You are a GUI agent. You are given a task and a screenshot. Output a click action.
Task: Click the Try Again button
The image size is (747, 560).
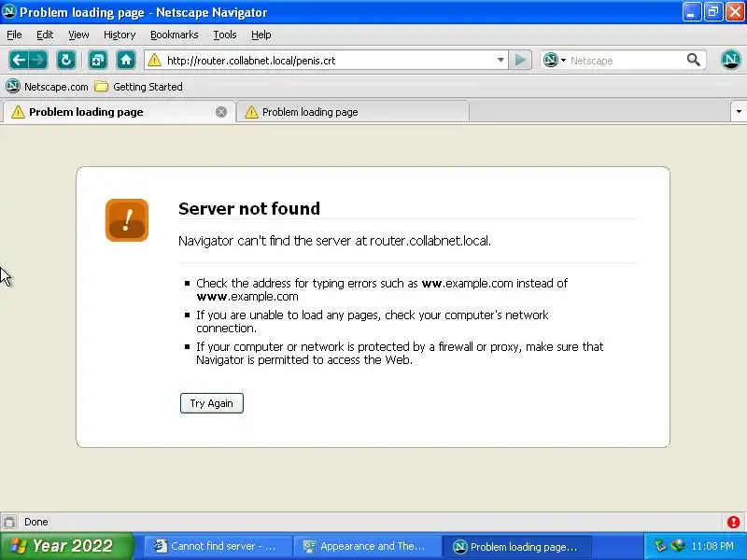click(x=212, y=403)
